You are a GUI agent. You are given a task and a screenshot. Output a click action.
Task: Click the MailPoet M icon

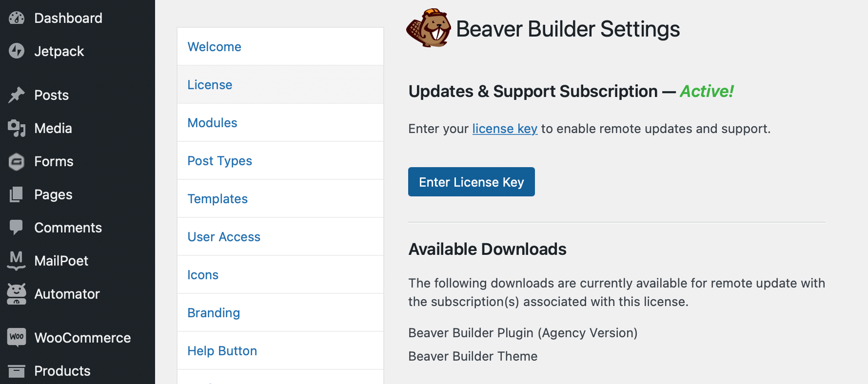coord(17,260)
